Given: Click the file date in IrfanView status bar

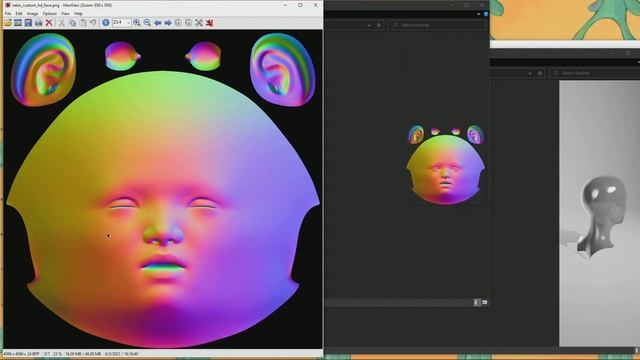Looking at the screenshot, I should click(121, 354).
